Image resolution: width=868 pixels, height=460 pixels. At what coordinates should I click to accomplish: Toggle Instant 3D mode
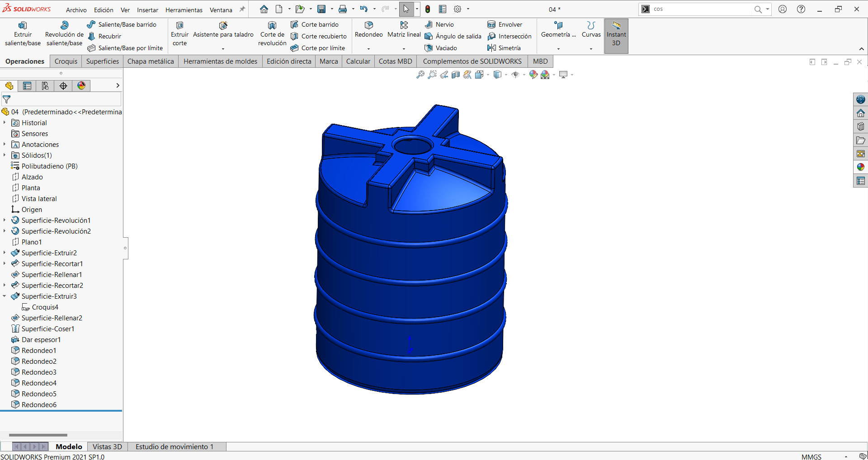616,36
